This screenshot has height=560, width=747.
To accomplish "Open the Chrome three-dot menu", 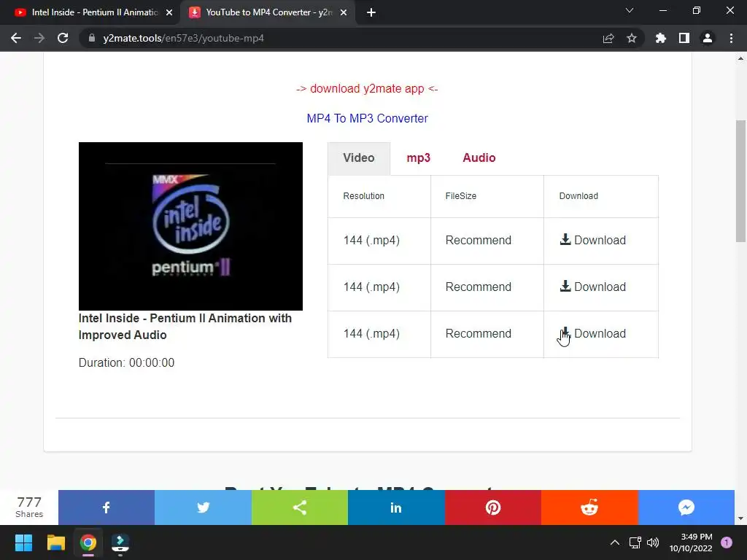I will click(731, 38).
